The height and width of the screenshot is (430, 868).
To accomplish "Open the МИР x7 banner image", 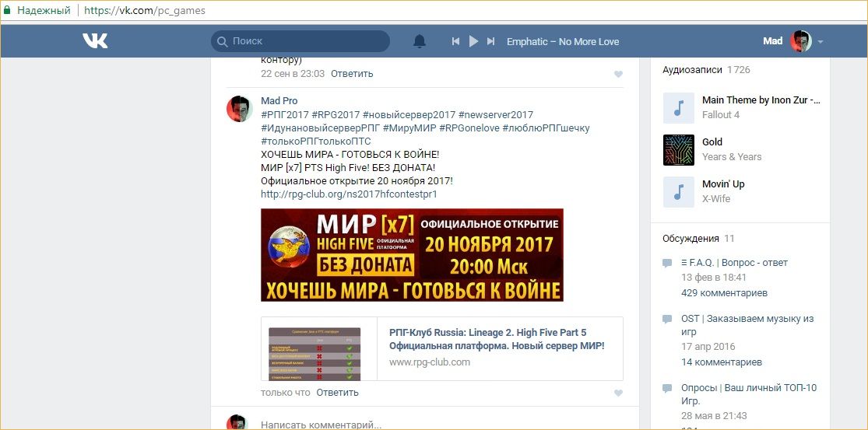I will point(412,255).
